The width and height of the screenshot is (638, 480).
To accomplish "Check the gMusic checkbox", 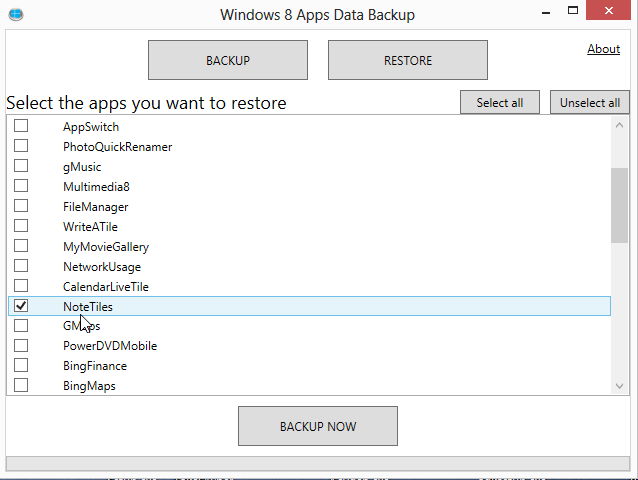I will click(21, 166).
